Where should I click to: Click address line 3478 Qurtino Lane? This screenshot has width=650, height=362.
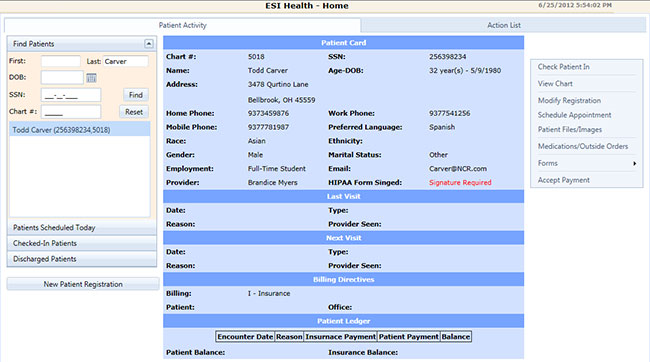[x=278, y=85]
